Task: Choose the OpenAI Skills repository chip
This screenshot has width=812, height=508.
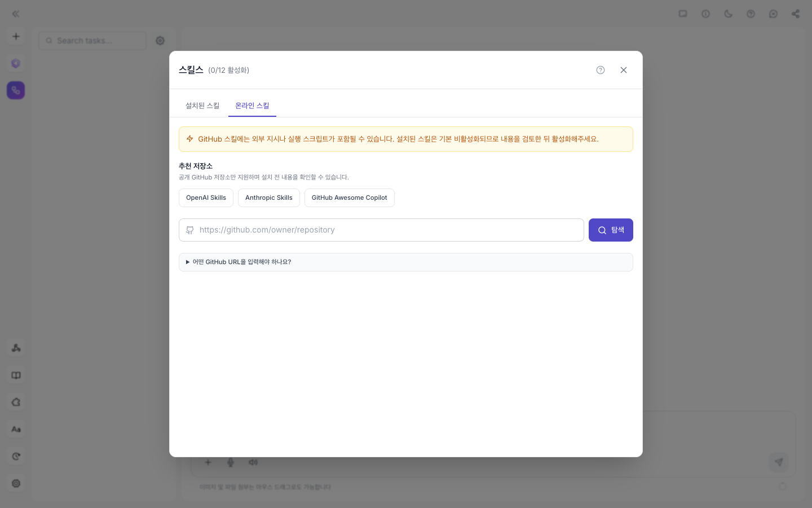Action: [206, 198]
